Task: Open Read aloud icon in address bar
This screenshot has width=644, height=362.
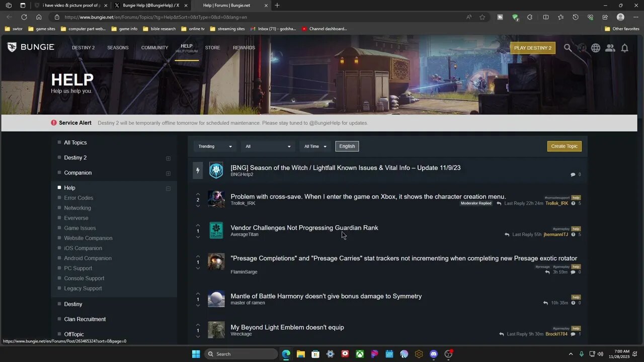Action: pyautogui.click(x=469, y=17)
